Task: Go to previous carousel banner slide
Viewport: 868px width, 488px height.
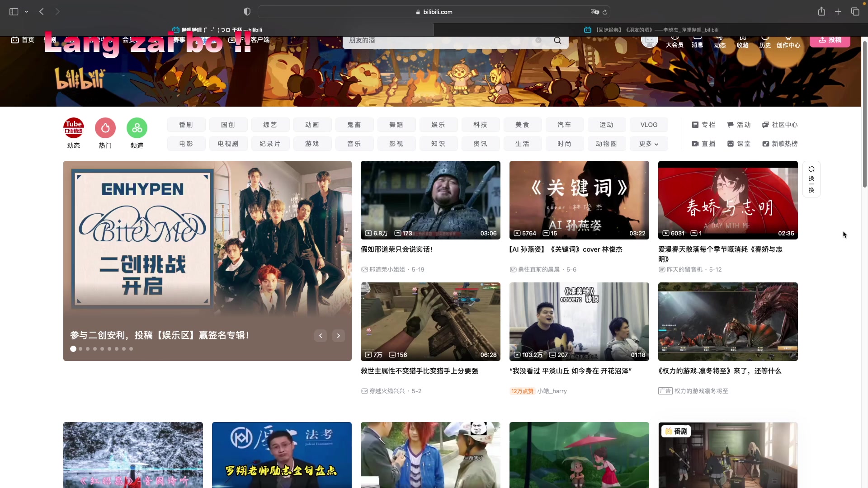Action: (x=321, y=336)
